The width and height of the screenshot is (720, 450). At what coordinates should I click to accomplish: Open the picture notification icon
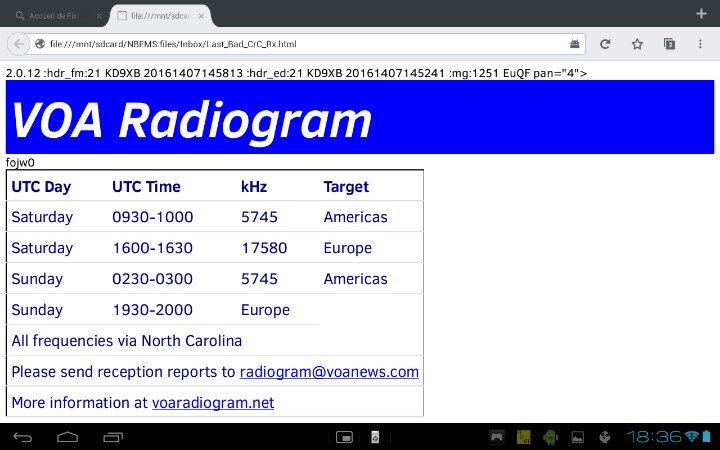coord(578,437)
